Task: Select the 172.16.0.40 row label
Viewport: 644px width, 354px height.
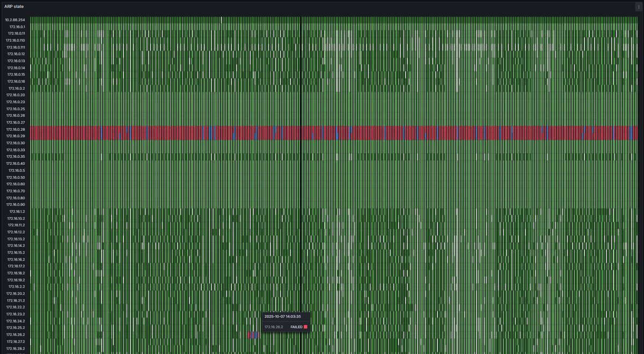Action: 16,164
